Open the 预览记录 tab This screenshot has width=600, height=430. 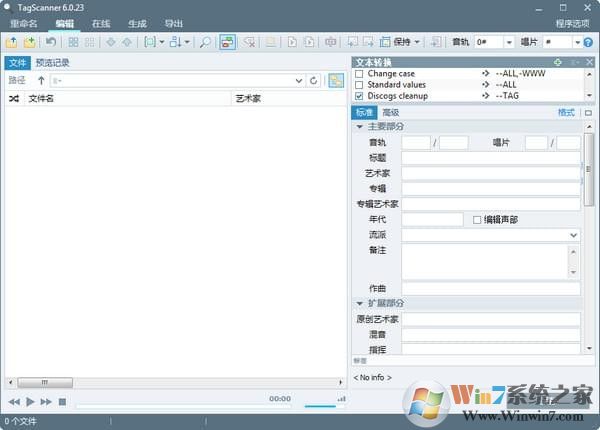point(52,63)
